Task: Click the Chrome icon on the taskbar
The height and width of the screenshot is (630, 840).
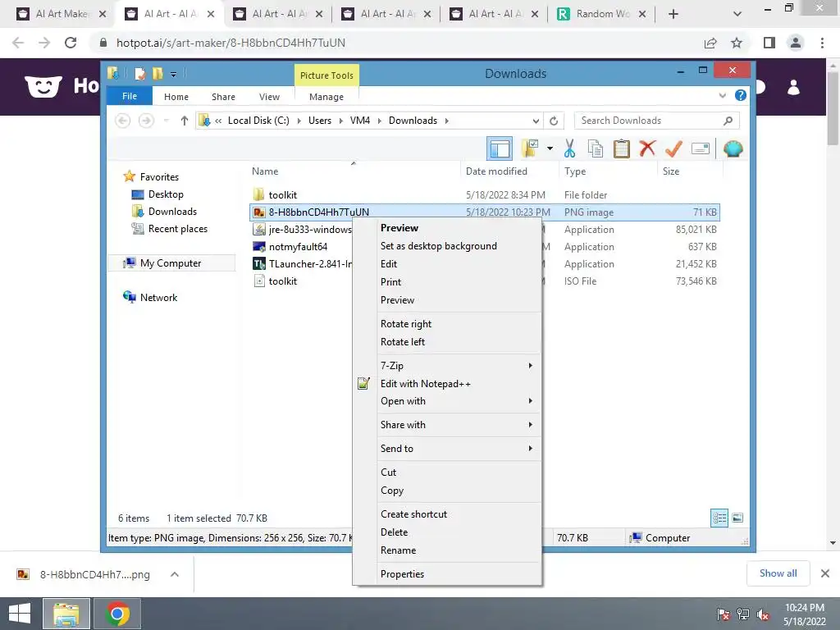Action: tap(117, 614)
